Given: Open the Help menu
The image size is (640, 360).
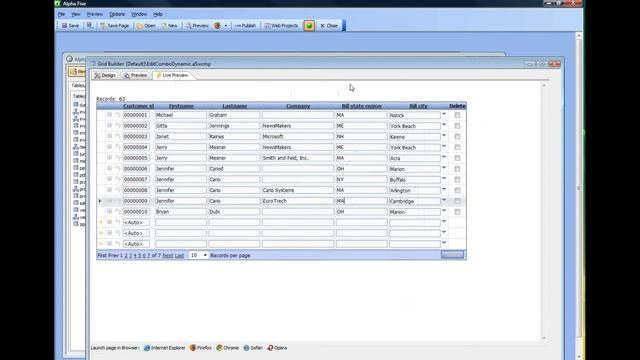Looking at the screenshot, I should point(158,14).
